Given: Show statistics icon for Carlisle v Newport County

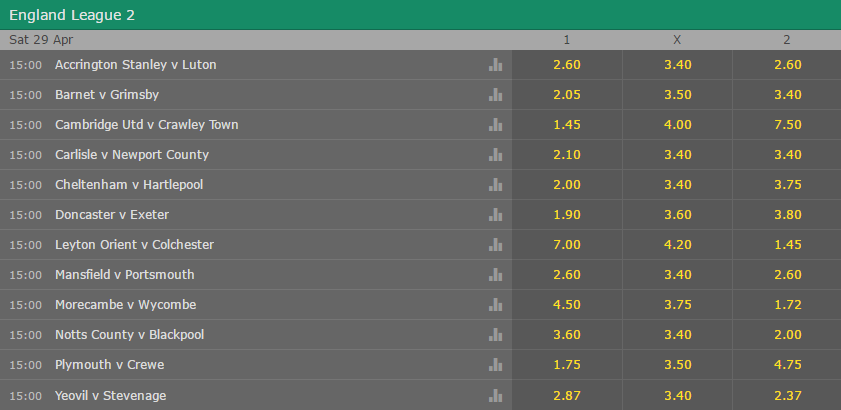Looking at the screenshot, I should (495, 155).
